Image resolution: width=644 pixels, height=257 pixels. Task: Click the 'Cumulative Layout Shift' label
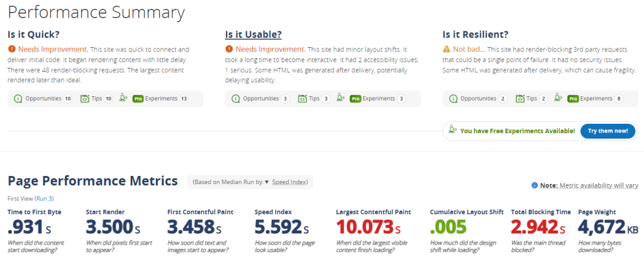467,212
